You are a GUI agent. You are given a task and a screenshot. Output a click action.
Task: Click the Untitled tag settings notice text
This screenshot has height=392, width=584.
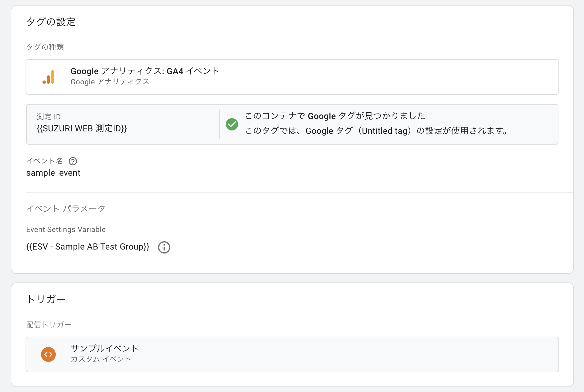376,131
